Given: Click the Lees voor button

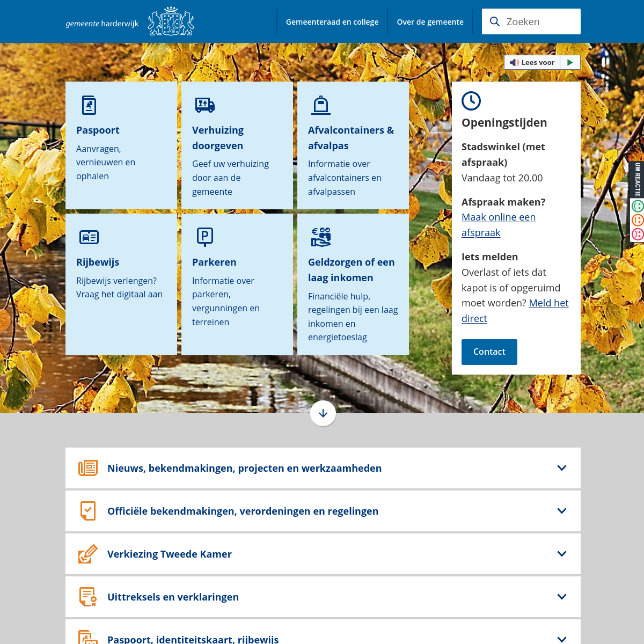Looking at the screenshot, I should pyautogui.click(x=532, y=62).
